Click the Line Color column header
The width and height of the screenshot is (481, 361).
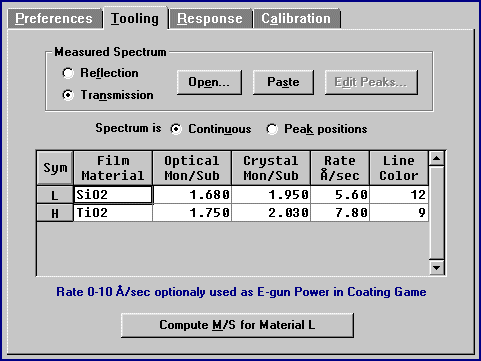click(399, 168)
